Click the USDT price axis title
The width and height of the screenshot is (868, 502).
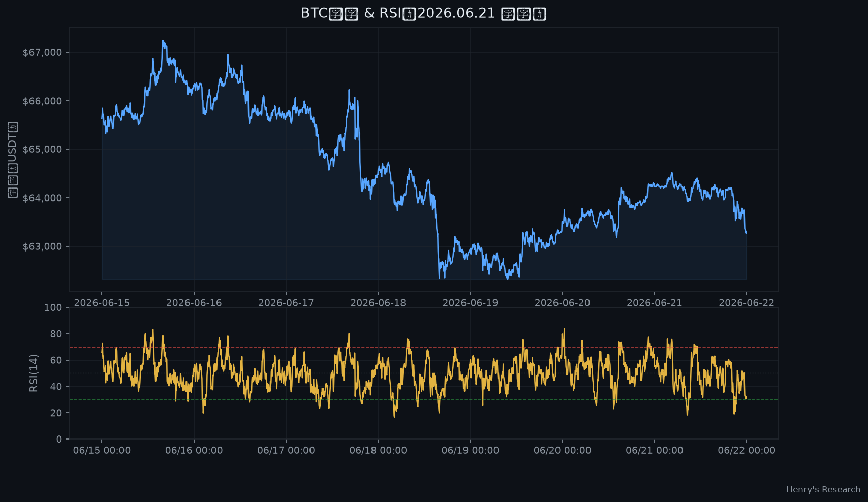point(13,160)
